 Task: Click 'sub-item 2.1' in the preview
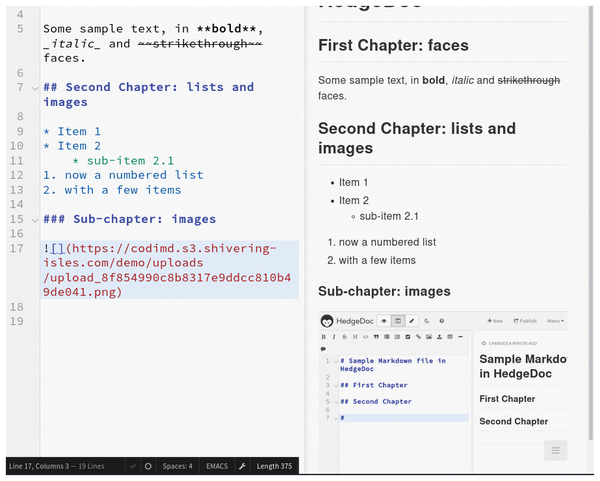pyautogui.click(x=389, y=216)
